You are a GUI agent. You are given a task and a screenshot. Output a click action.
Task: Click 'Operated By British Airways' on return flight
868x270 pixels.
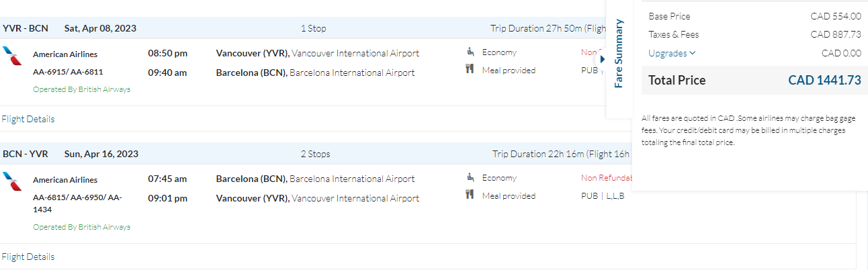(x=81, y=227)
